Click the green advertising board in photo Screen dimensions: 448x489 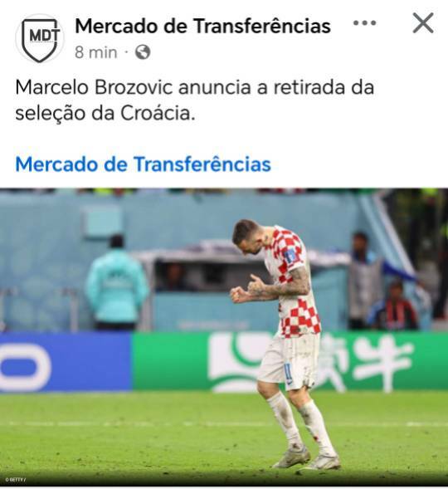tap(290, 362)
